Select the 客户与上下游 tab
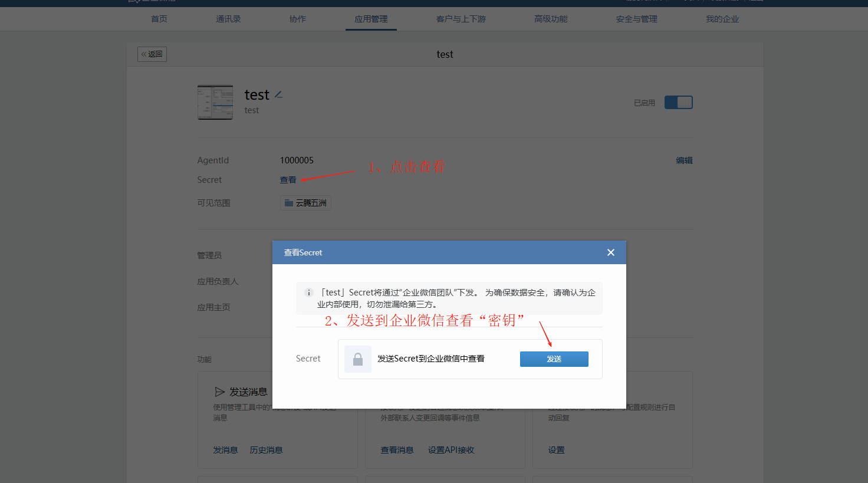Viewport: 868px width, 483px height. click(461, 19)
